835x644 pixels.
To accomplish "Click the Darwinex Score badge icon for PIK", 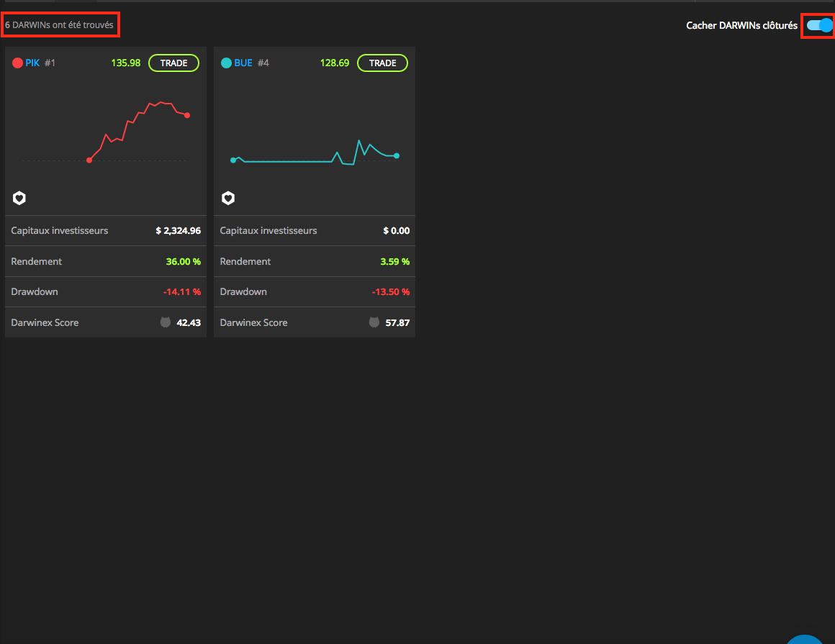I will 166,322.
